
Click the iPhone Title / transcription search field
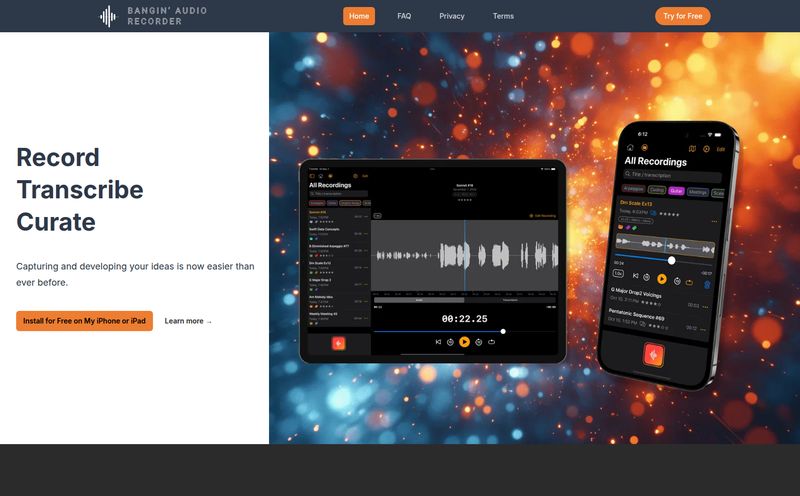point(672,175)
